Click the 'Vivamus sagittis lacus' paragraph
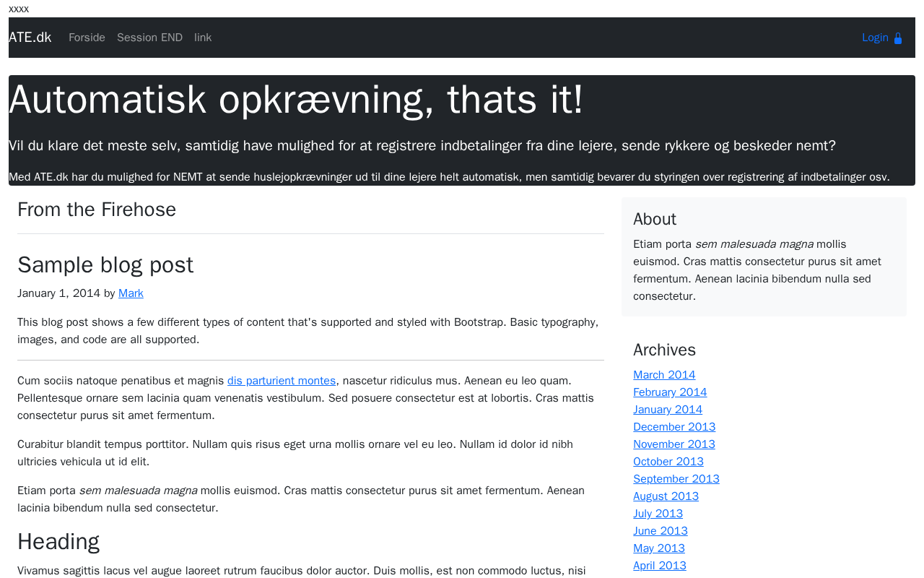 click(x=302, y=571)
